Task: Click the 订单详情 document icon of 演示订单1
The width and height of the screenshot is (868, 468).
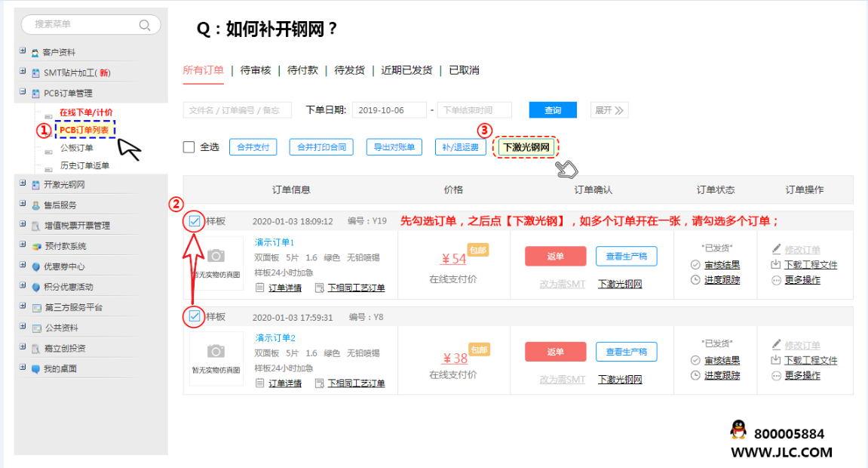Action: click(260, 288)
